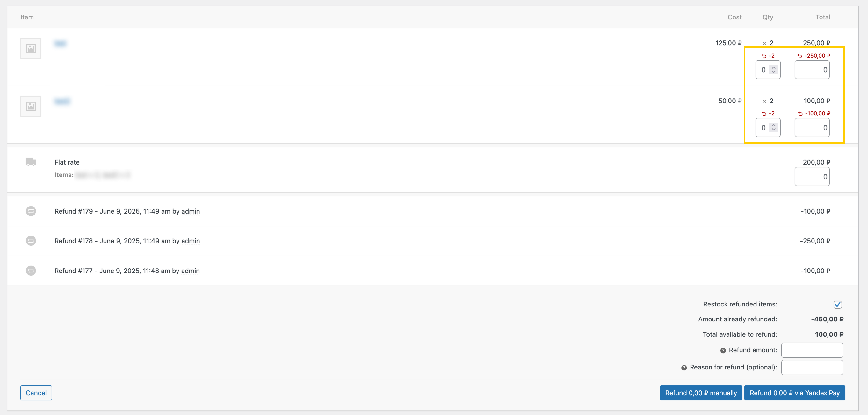Click Refund 0,00 ₽ manually button

click(700, 393)
